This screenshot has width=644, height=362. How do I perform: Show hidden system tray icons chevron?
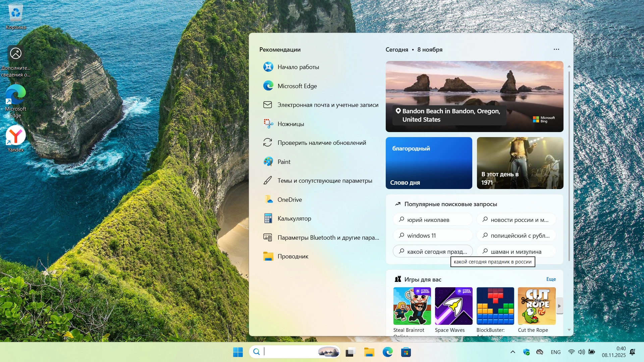(513, 352)
